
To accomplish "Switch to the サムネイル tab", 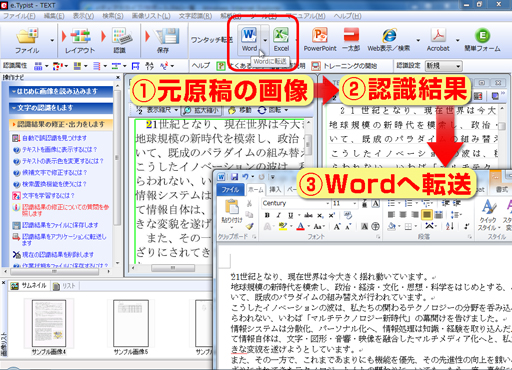I will [x=29, y=286].
